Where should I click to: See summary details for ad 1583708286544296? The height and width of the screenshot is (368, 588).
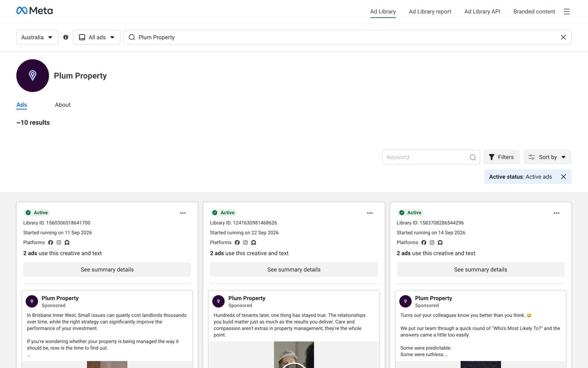(x=480, y=270)
